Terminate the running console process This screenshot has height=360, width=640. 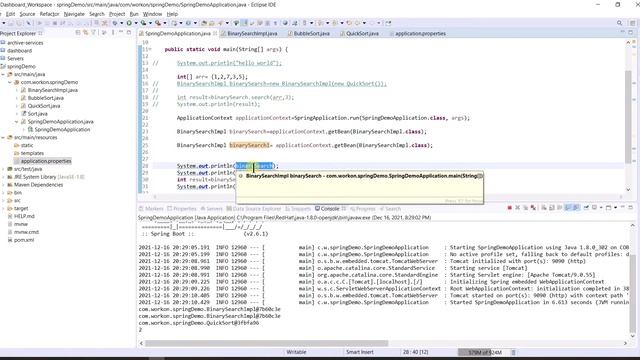509,208
